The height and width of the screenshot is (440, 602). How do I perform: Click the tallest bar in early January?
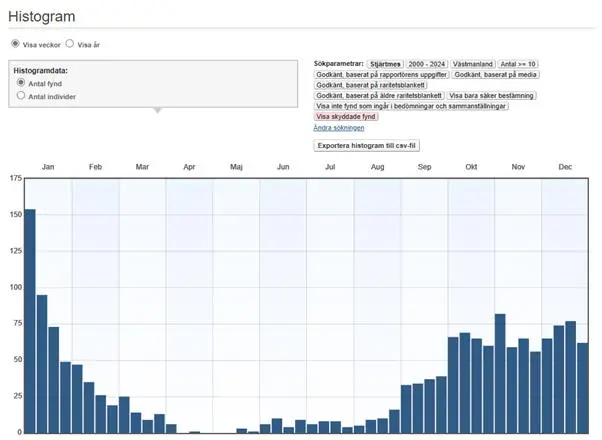pyautogui.click(x=30, y=320)
